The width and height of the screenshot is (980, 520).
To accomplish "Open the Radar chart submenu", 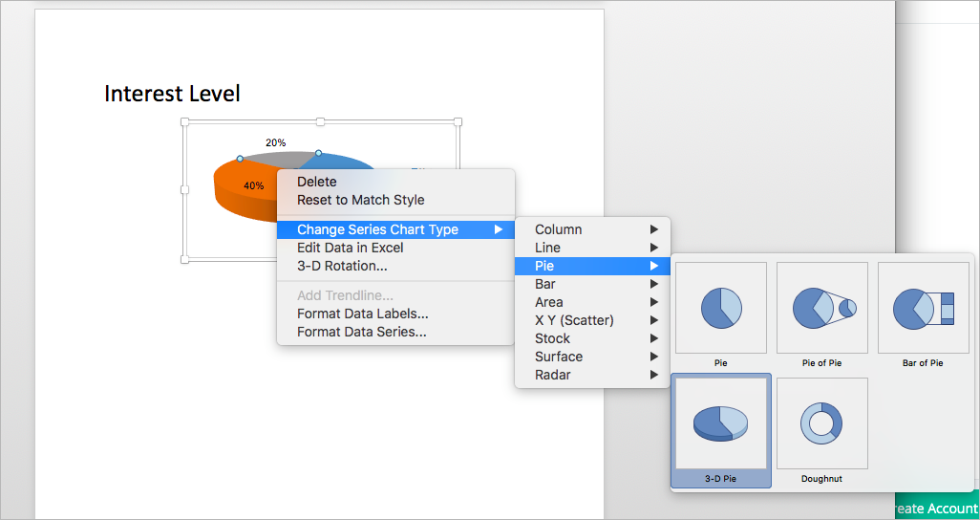I will point(592,375).
